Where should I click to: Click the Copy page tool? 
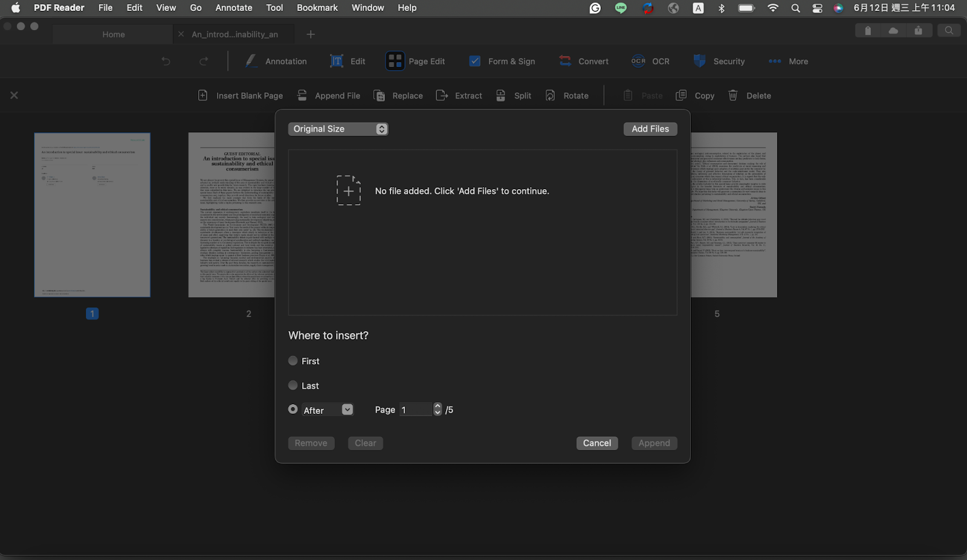695,95
